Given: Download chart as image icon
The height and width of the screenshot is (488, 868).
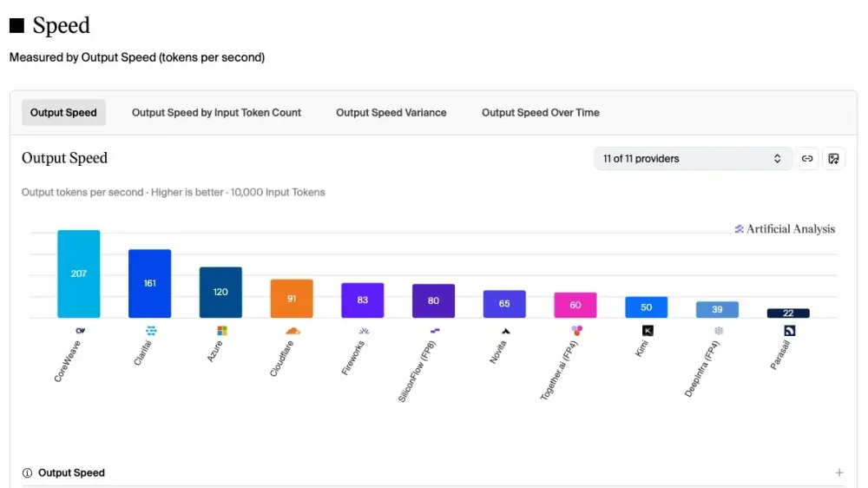Looking at the screenshot, I should 833,158.
